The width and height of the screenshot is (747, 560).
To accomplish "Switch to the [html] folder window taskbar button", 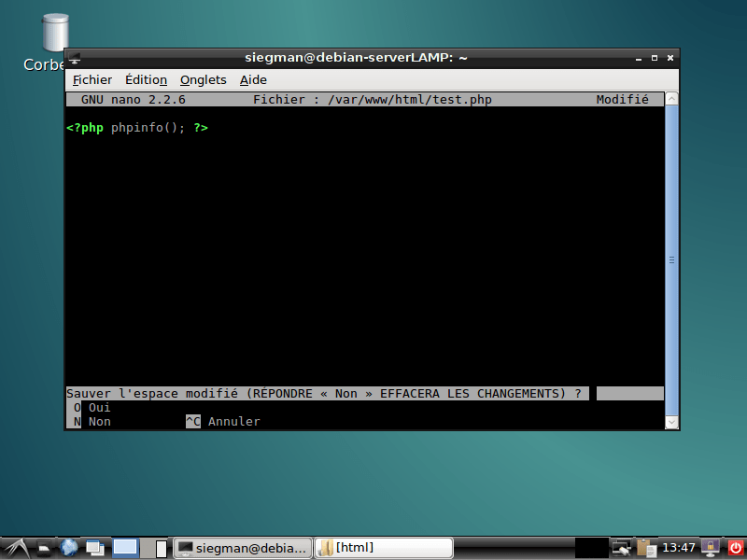I will point(383,547).
